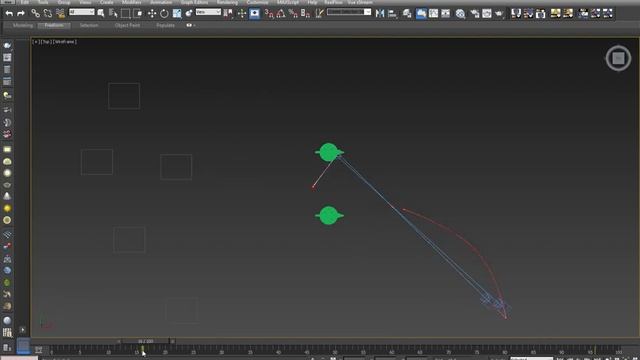Open the Layer Explorer icon

coord(407,14)
